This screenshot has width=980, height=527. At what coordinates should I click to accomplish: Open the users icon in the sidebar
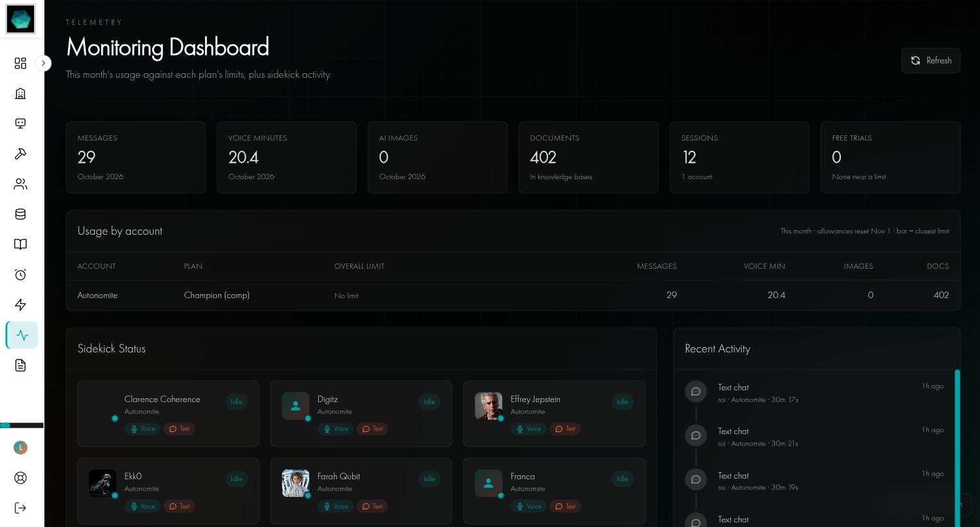point(20,184)
